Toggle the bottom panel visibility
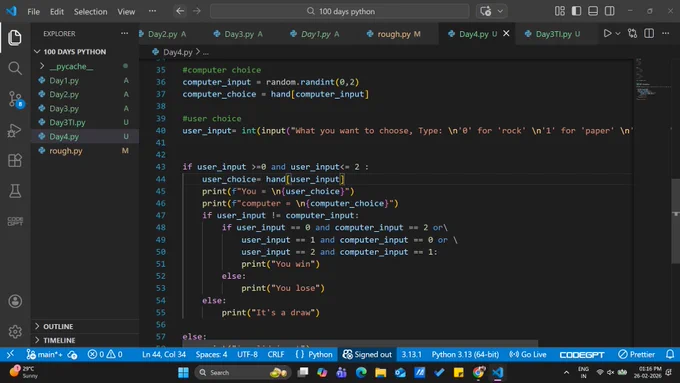The width and height of the screenshot is (680, 383). pyautogui.click(x=593, y=11)
